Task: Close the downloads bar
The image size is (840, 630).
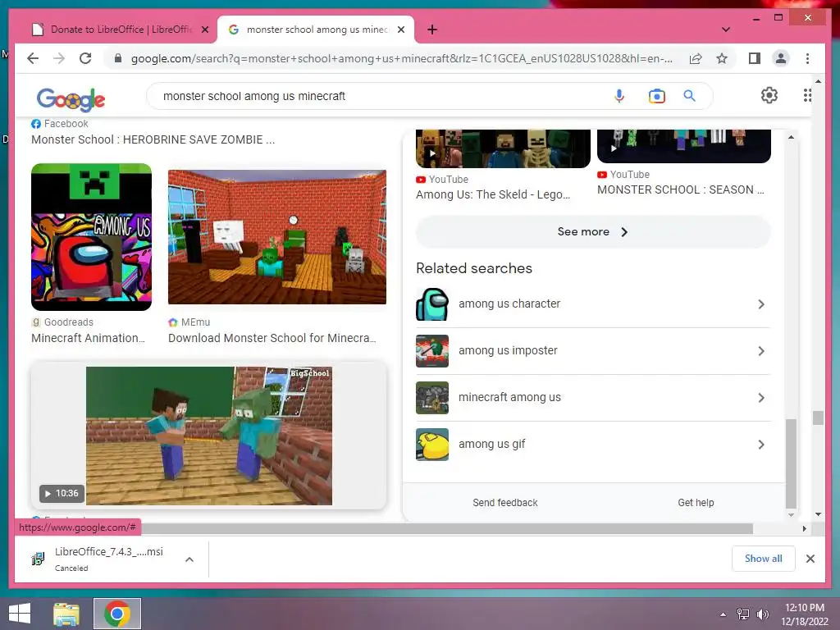Action: (x=810, y=559)
